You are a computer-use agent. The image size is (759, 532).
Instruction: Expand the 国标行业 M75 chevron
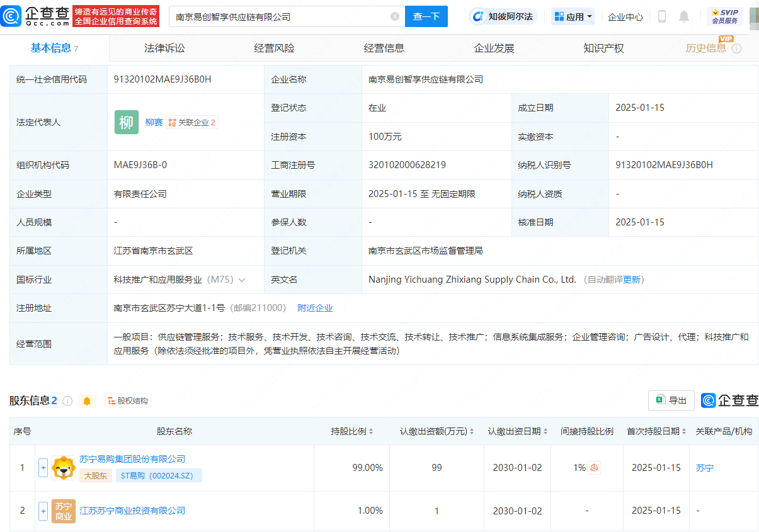[242, 280]
